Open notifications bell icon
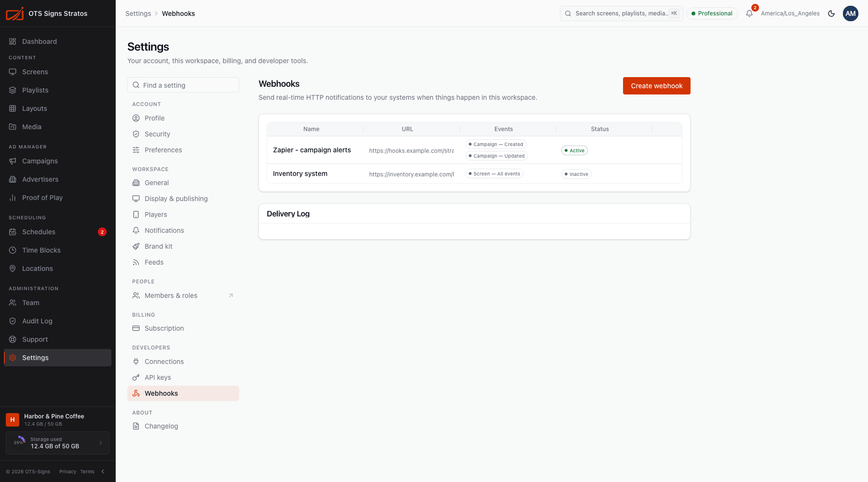Image resolution: width=868 pixels, height=482 pixels. click(x=749, y=13)
